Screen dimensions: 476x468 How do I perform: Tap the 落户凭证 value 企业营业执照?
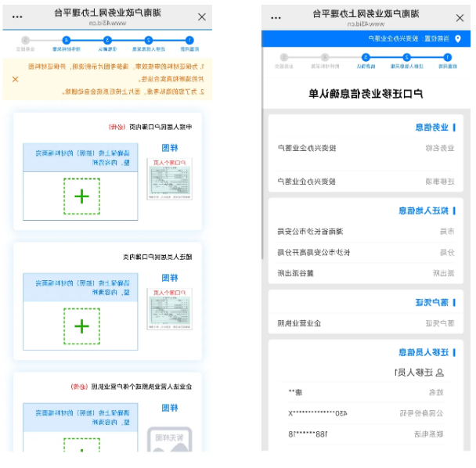(x=299, y=323)
